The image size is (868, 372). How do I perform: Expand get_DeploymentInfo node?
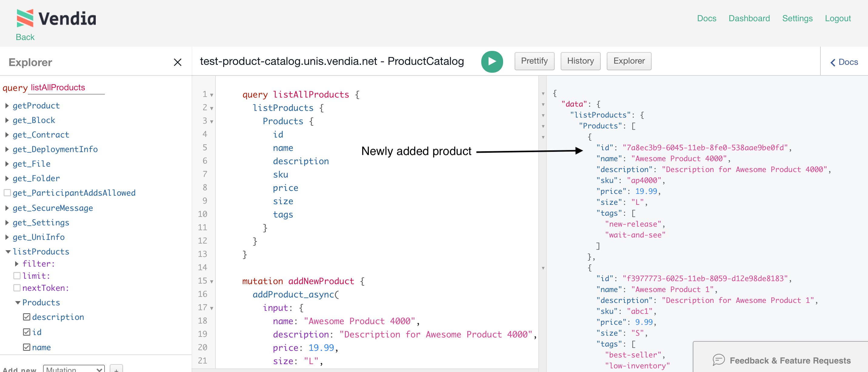7,149
